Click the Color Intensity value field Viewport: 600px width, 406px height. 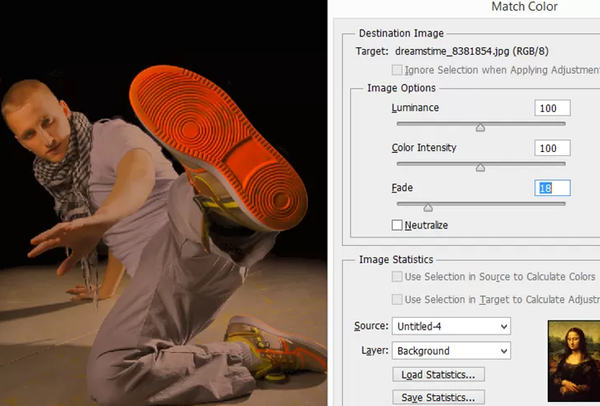tap(552, 148)
